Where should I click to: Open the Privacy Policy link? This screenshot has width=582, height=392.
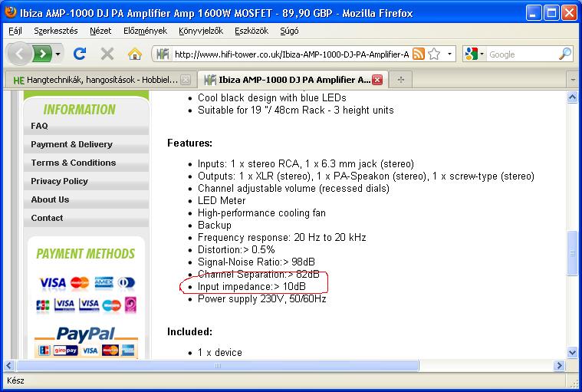59,181
